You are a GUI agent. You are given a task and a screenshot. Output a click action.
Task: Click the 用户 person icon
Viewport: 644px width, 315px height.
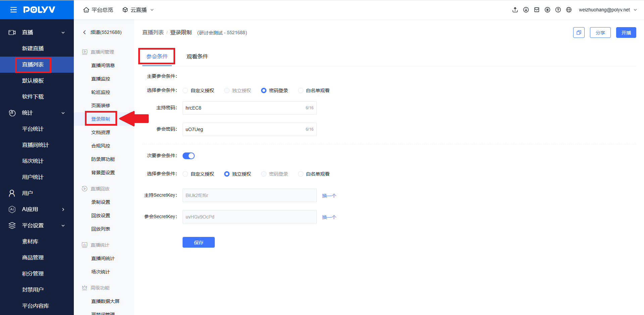tap(12, 193)
